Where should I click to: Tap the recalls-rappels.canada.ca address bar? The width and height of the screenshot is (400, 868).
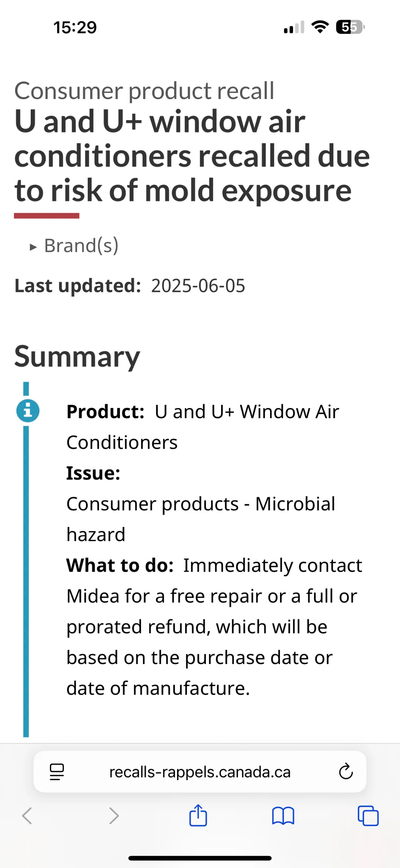point(200,772)
